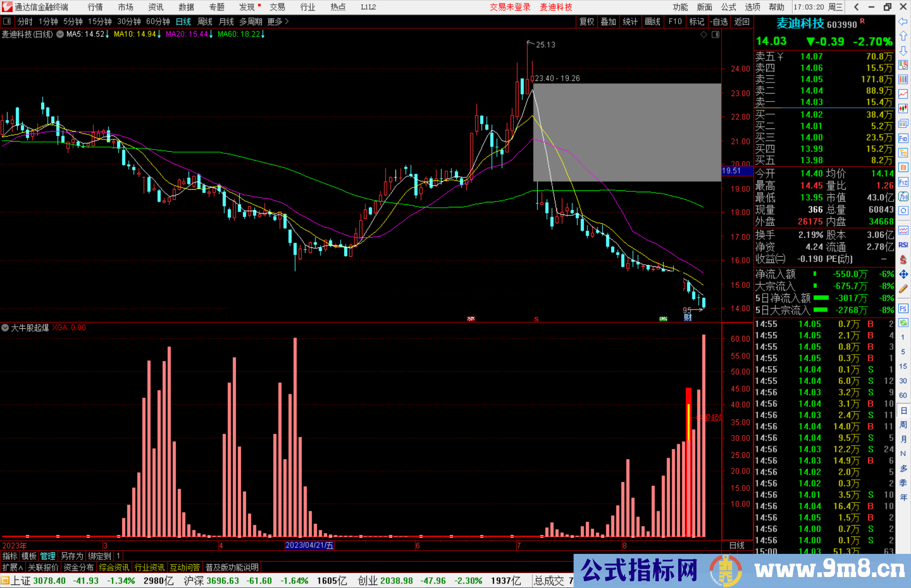Toggle the MA indicator circle button
The image size is (911, 588).
tap(60, 34)
